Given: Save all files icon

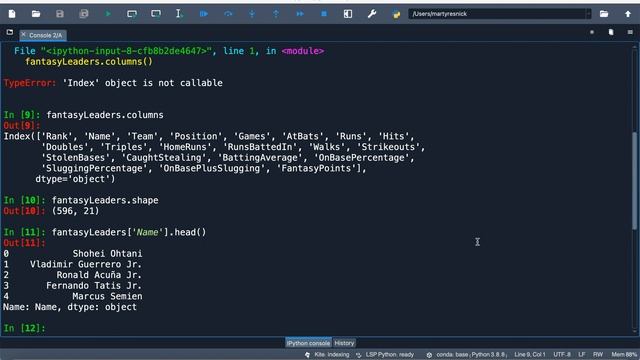Looking at the screenshot, I should (84, 14).
